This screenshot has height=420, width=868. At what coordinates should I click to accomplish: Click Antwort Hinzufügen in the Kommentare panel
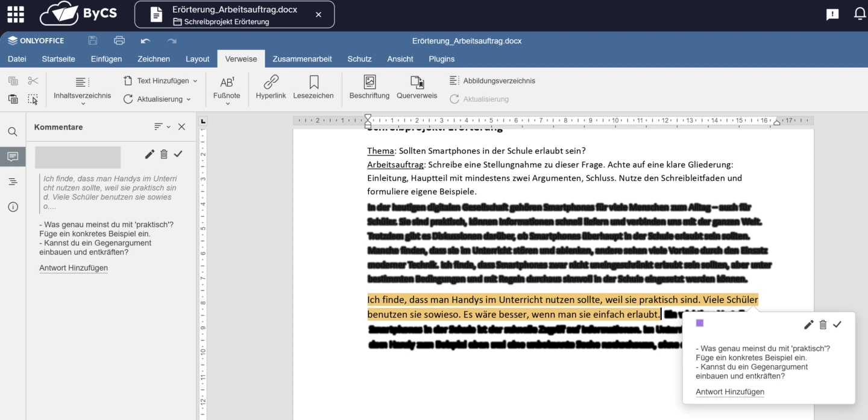pos(74,268)
